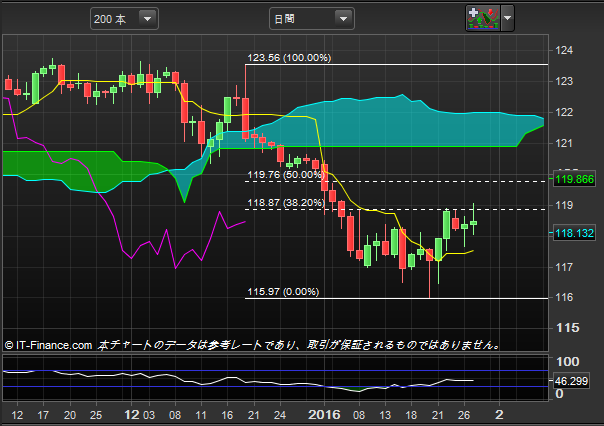
Task: Select the 123.56 (100.00%) Fibonacci label
Action: pos(289,58)
